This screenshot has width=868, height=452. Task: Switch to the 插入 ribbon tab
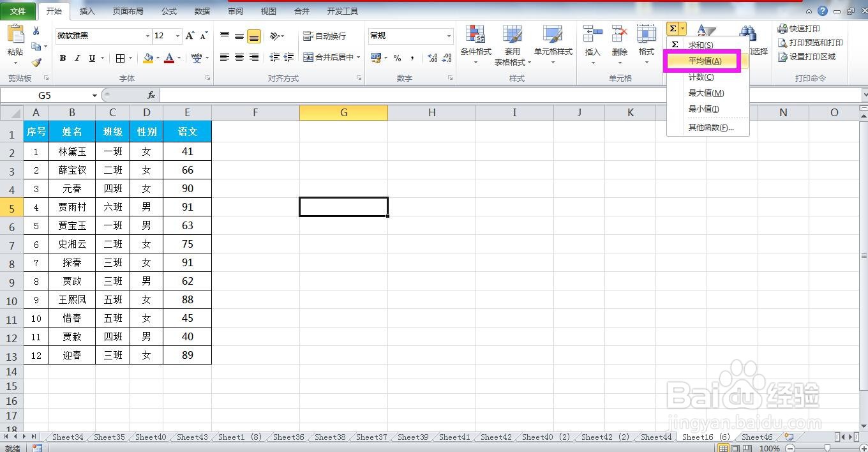[x=87, y=11]
